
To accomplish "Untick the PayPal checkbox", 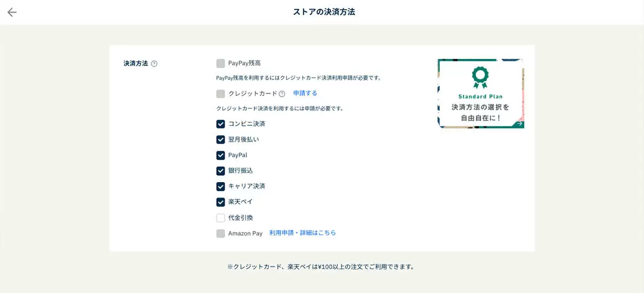I will pos(220,156).
